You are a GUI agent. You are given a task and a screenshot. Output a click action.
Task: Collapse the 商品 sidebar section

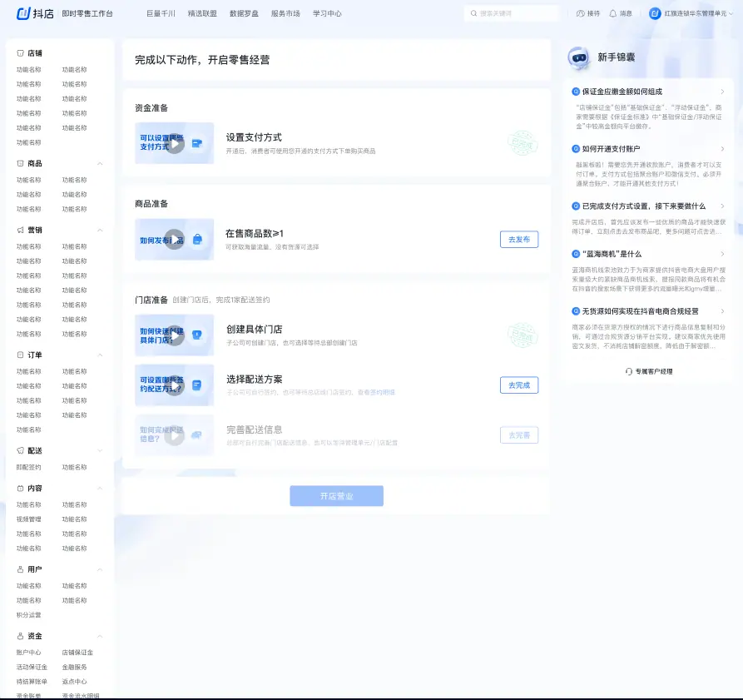click(100, 163)
